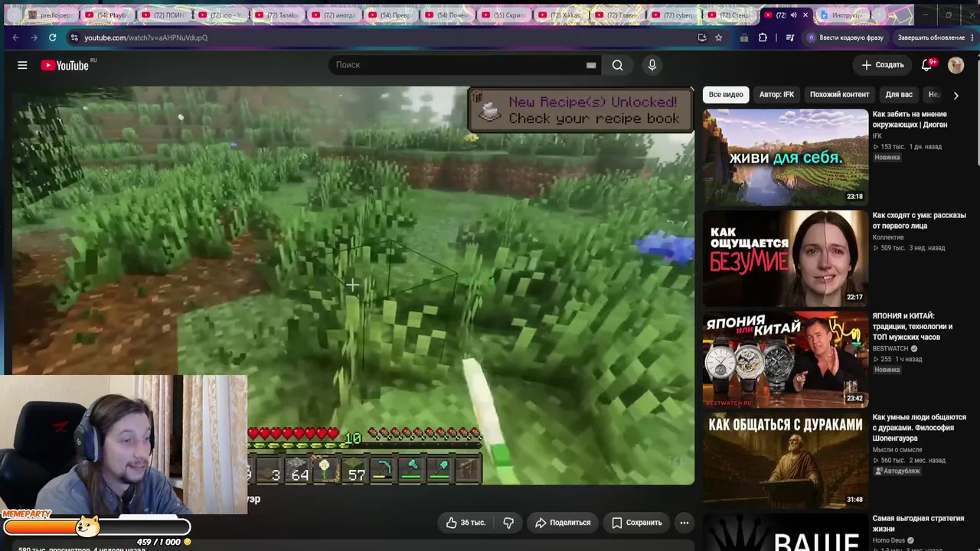Open 'Как ощущается безумие' video thumbnail
This screenshot has width=980, height=551.
pos(786,258)
